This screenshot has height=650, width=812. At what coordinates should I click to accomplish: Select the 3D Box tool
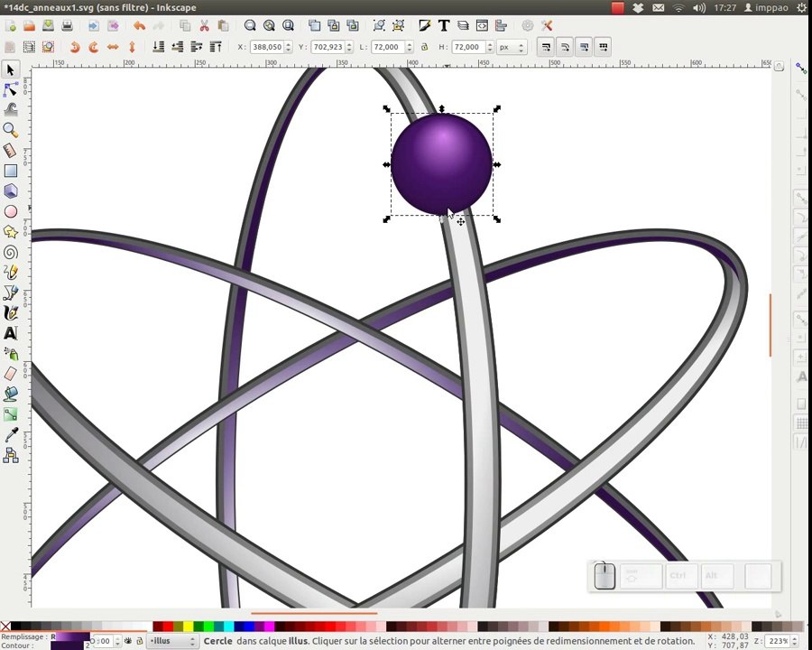tap(10, 190)
